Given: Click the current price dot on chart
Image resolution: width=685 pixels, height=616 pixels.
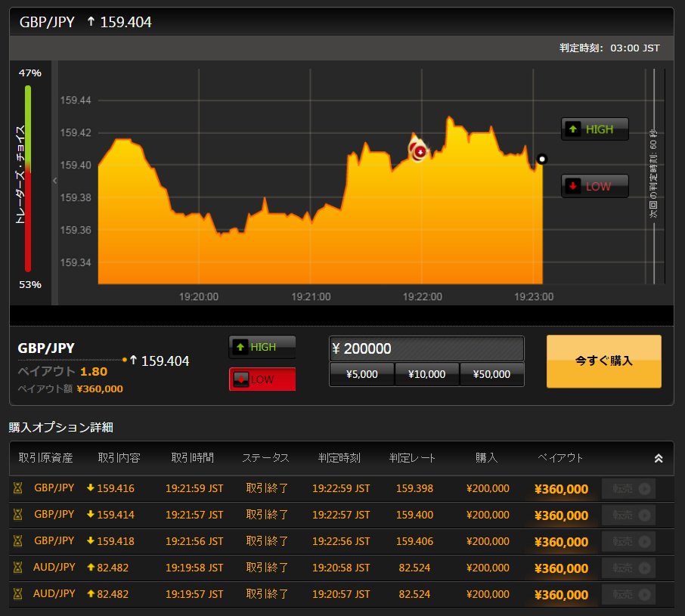Looking at the screenshot, I should pos(542,159).
